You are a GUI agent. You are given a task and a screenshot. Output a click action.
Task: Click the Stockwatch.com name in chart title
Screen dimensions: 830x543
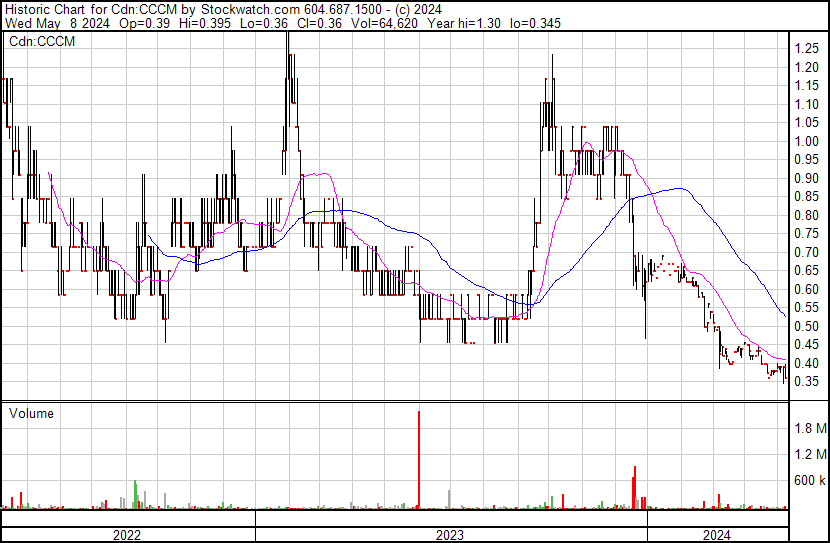(251, 10)
